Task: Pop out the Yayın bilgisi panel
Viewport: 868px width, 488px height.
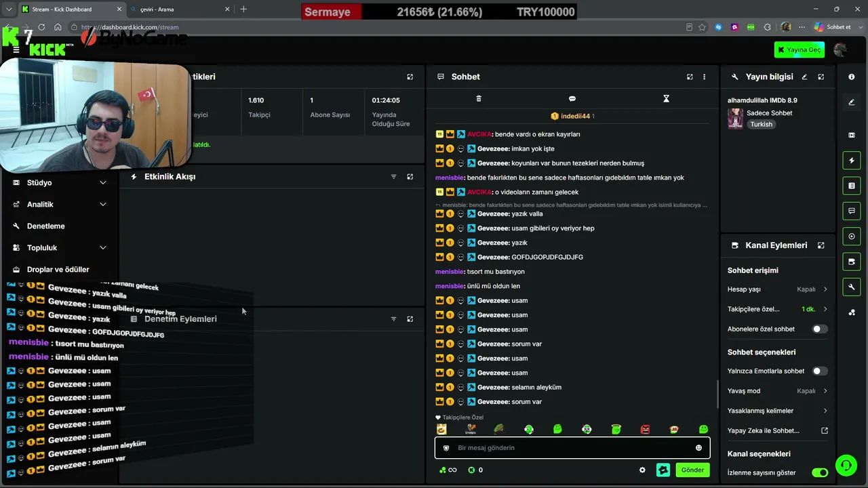Action: pos(821,77)
